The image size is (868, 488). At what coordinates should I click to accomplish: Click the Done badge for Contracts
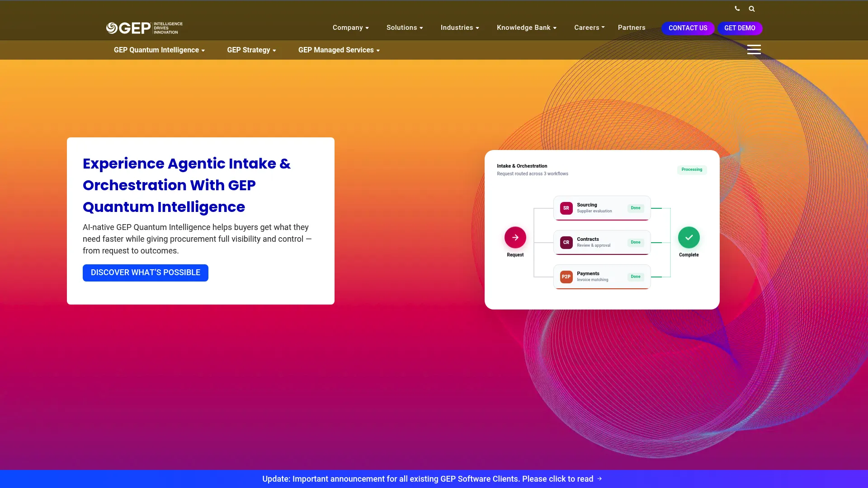click(x=636, y=243)
